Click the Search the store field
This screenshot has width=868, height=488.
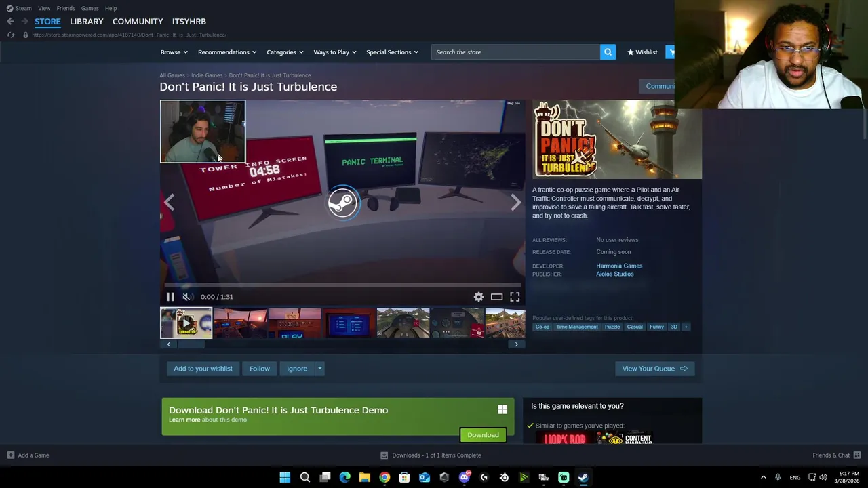click(x=515, y=52)
